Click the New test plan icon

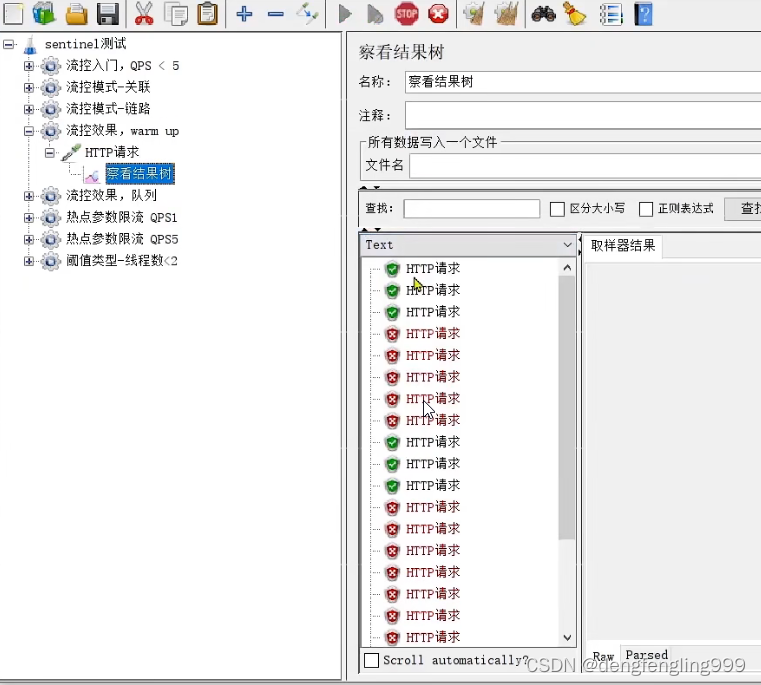(13, 14)
